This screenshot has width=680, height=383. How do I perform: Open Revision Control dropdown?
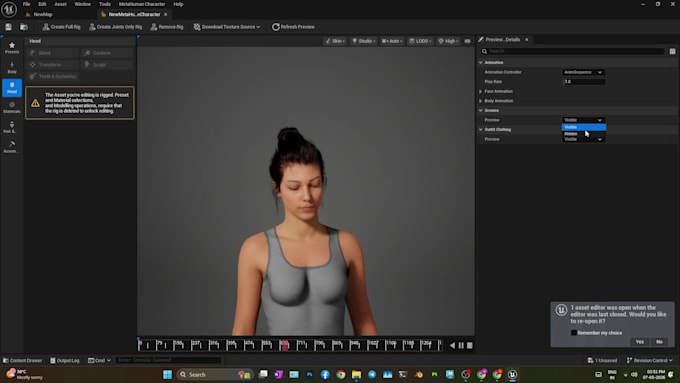pos(650,360)
